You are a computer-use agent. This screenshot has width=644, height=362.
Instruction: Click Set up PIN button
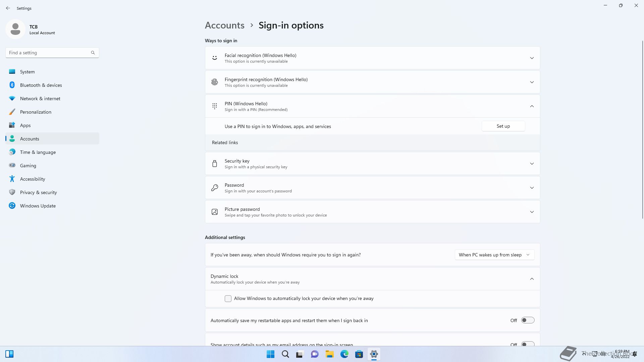coord(503,126)
